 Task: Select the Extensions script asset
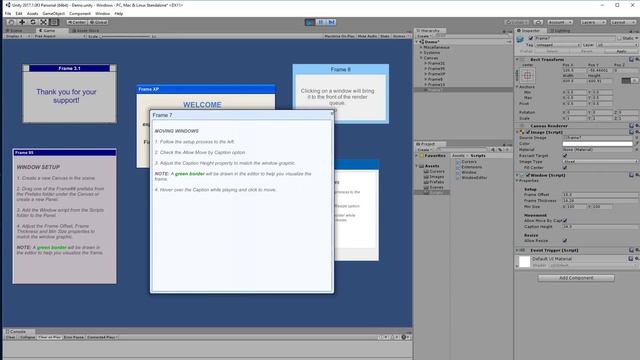pos(469,167)
